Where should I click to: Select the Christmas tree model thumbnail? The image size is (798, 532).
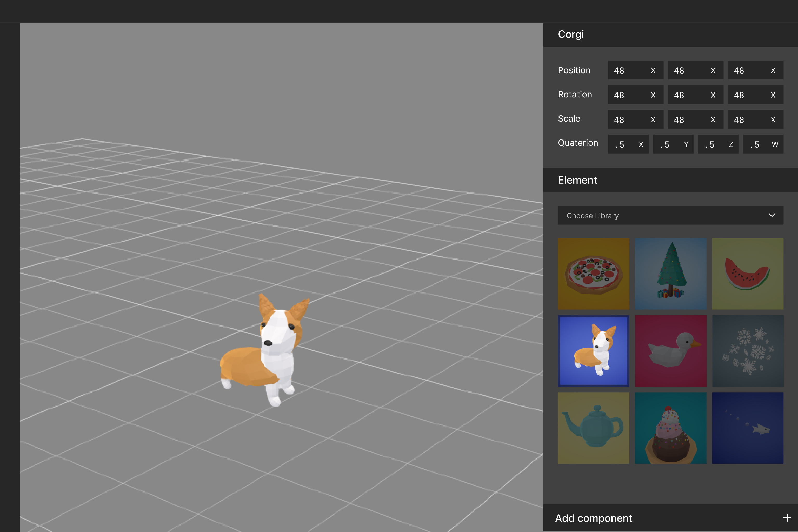670,274
